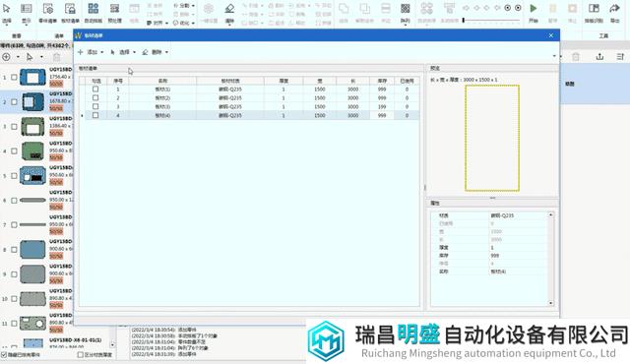This screenshot has width=630, height=364.
Task: Expand the 添加 dropdown in the dialog
Action: coord(102,52)
